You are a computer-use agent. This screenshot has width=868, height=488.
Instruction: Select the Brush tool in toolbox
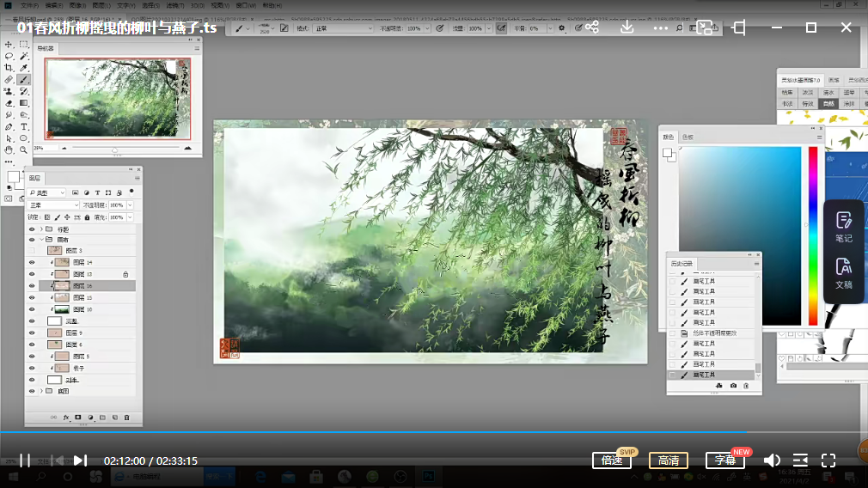pos(24,80)
